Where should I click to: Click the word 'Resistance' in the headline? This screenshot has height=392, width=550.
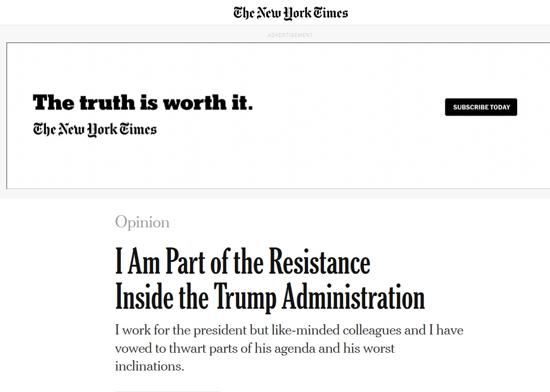[320, 262]
